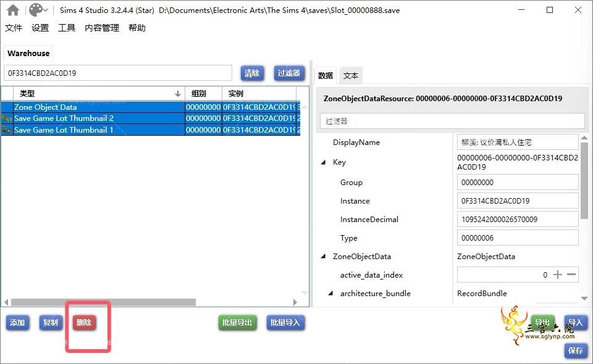This screenshot has width=593, height=364.
Task: Click the horizontal scrollbar of the resource list
Action: click(103, 302)
